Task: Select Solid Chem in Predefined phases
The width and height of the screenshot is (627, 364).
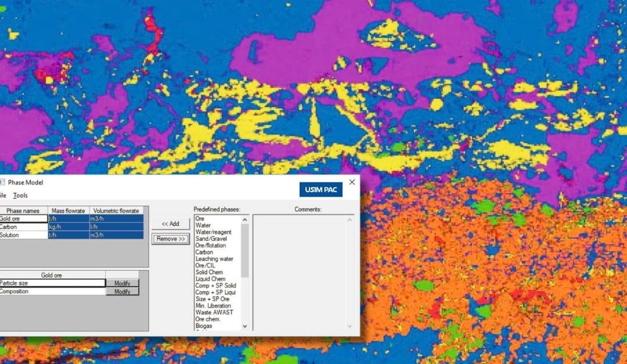Action: [x=209, y=272]
